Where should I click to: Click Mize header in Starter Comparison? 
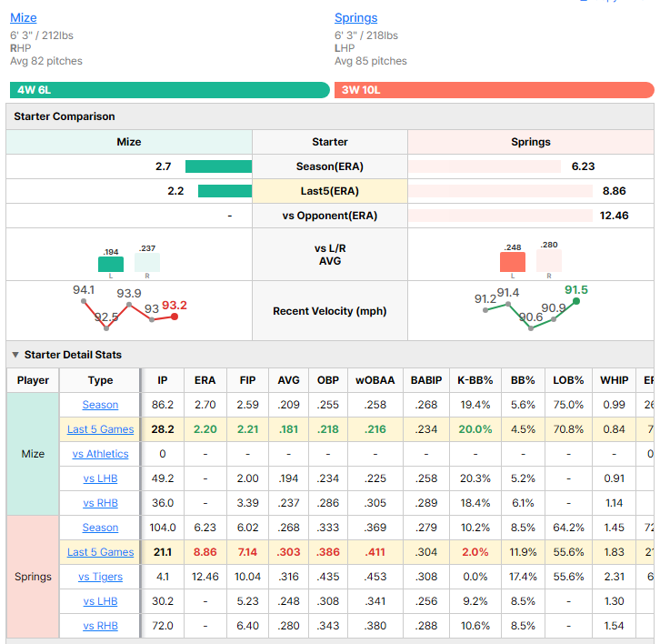129,142
